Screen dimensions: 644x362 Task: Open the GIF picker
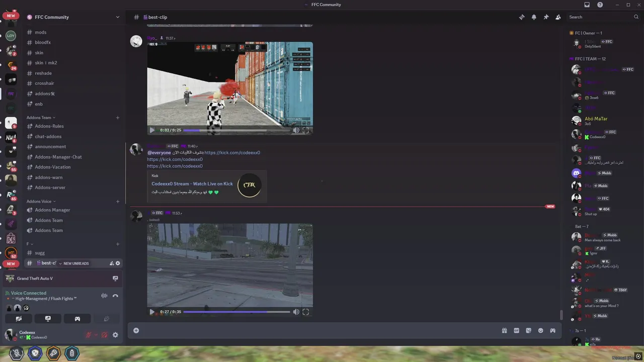point(516,330)
